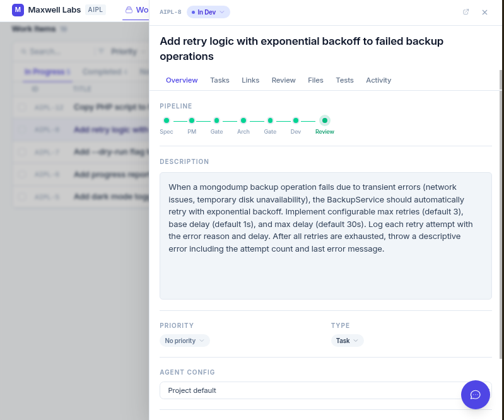The height and width of the screenshot is (420, 504).
Task: Check the Add retry logic row checkbox
Action: click(22, 130)
